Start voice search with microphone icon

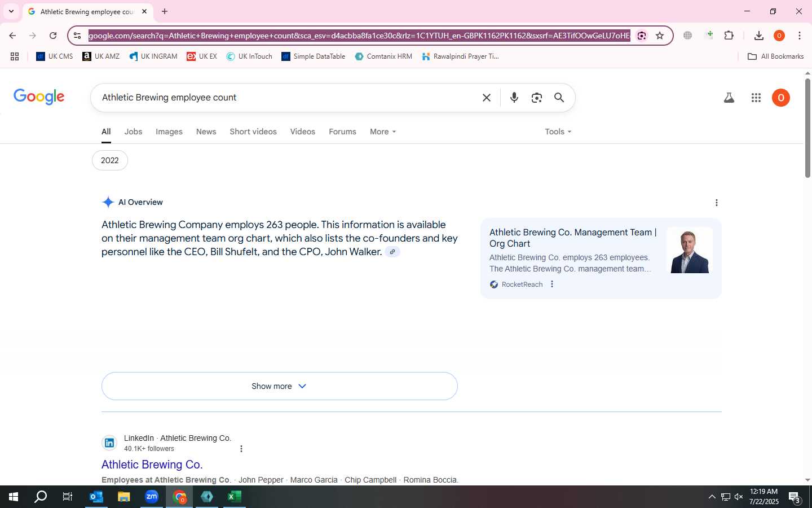(x=514, y=98)
